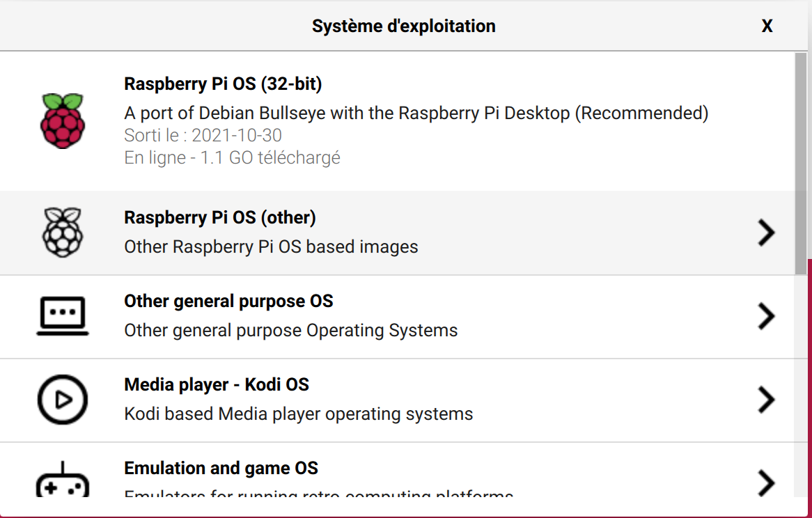Click the gamepad icon for Emulation and game OS

coord(63,480)
